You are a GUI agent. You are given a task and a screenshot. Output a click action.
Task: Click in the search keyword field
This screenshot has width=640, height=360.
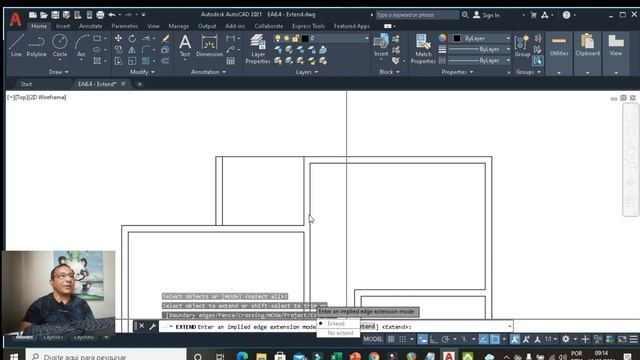(x=417, y=15)
